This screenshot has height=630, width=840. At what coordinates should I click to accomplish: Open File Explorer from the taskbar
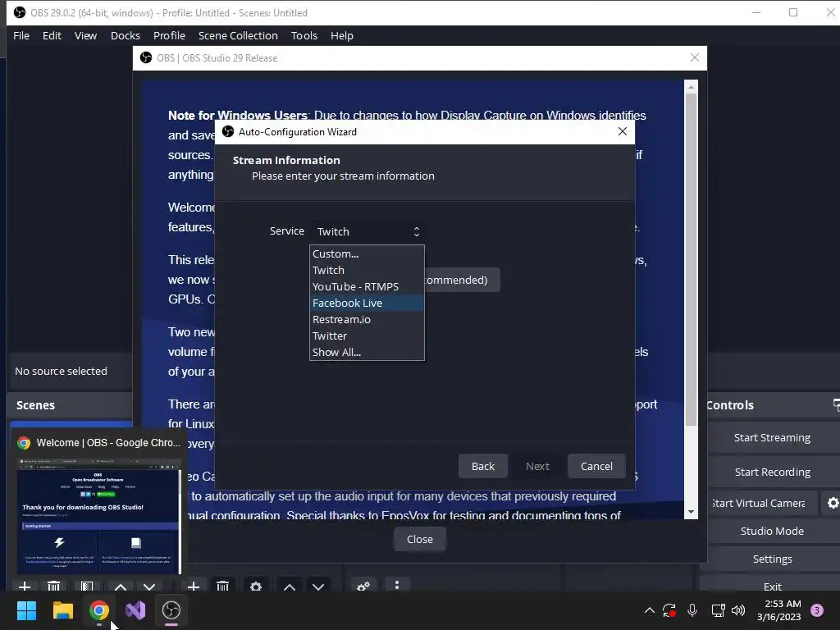coord(62,610)
